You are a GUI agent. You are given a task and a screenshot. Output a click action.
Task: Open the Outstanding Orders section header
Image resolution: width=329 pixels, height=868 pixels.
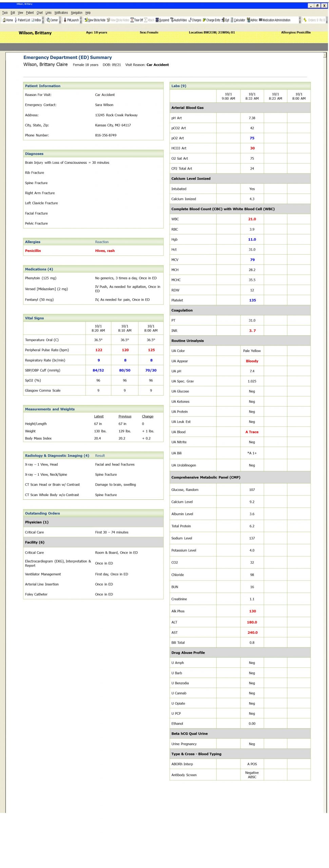pos(93,513)
